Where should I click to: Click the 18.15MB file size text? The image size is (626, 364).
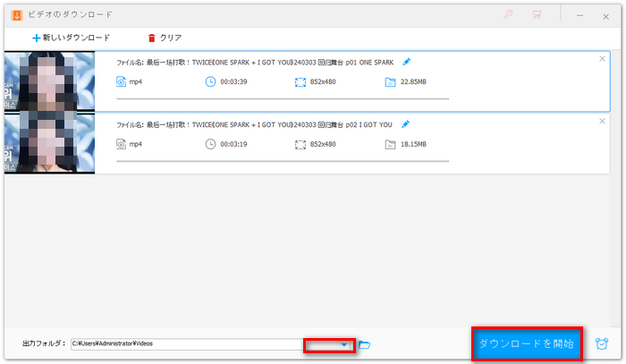click(413, 144)
